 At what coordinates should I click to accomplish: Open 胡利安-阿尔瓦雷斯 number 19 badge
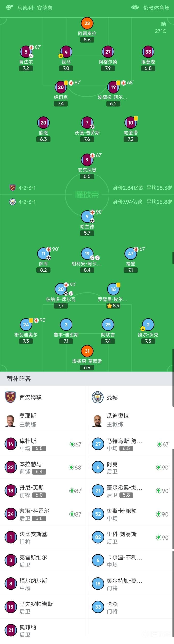(x=87, y=254)
